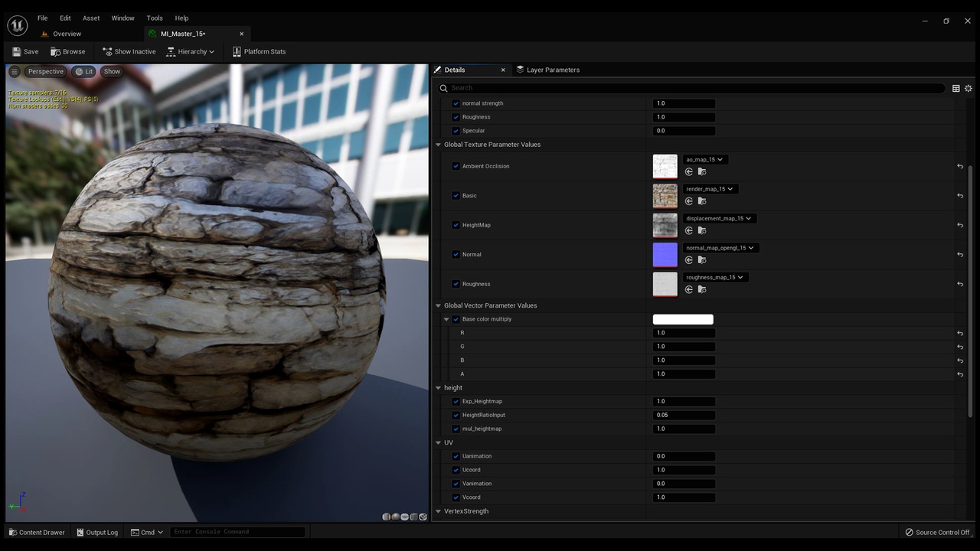Open the Output Log
Screen dimensions: 980x551
coord(97,532)
